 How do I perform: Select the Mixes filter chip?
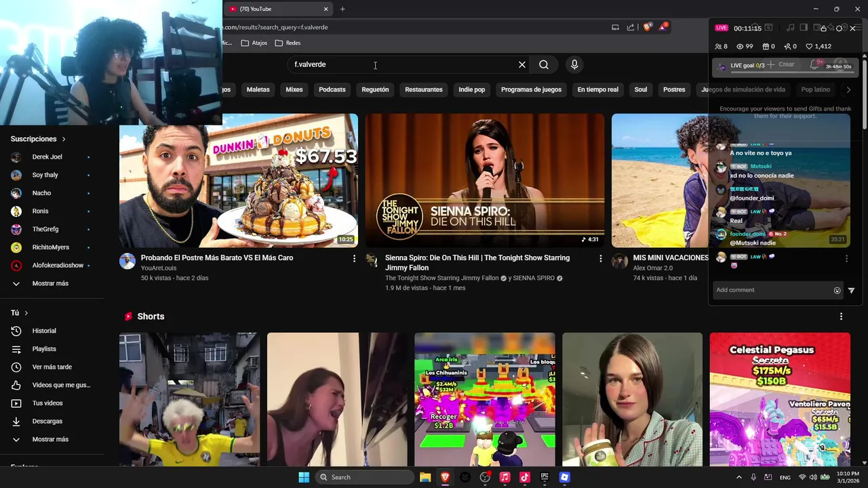click(294, 89)
